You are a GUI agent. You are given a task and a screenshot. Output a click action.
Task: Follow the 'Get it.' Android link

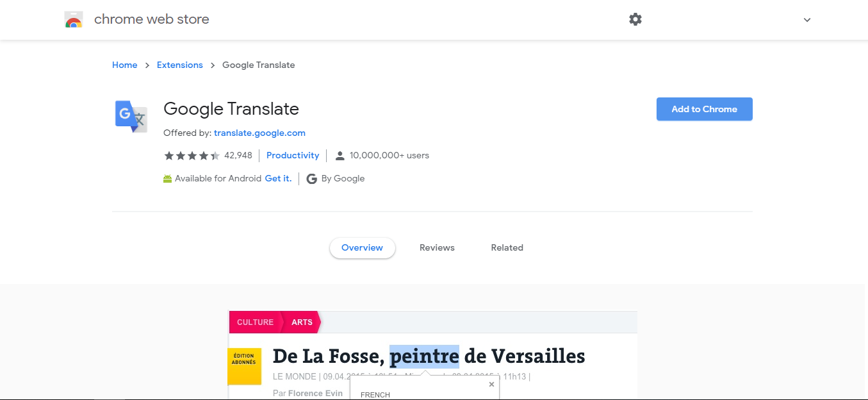pyautogui.click(x=278, y=178)
